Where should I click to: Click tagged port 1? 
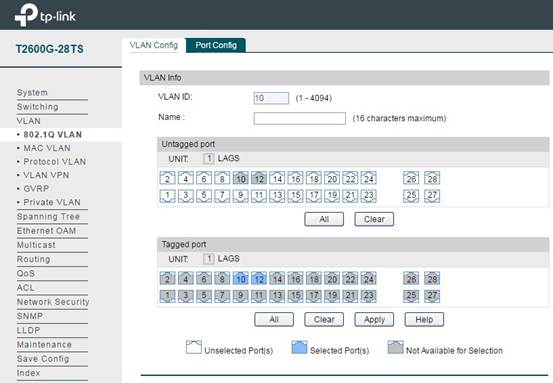tap(167, 296)
